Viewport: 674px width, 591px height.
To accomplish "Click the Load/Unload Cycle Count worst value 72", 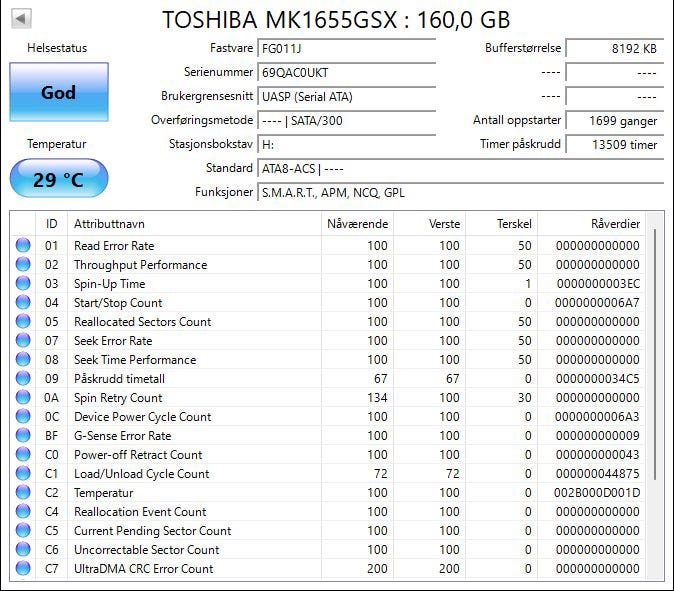I will [453, 473].
